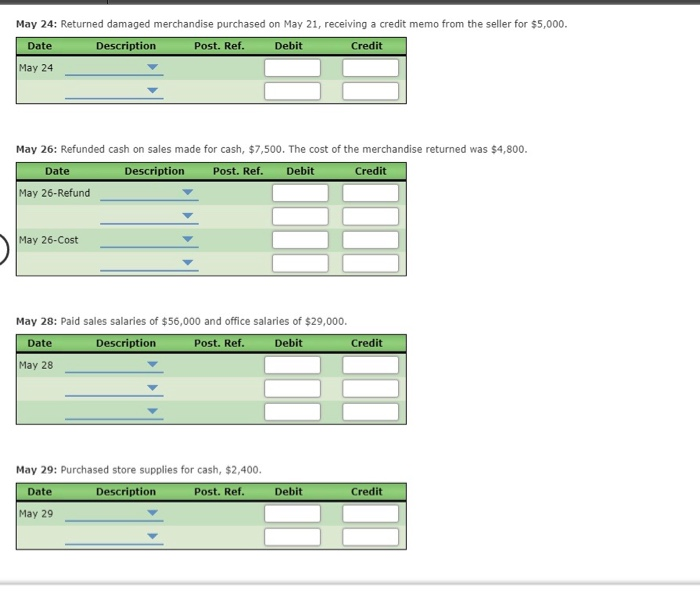The image size is (700, 598).
Task: Click the May 28 first row debit field
Action: click(292, 365)
